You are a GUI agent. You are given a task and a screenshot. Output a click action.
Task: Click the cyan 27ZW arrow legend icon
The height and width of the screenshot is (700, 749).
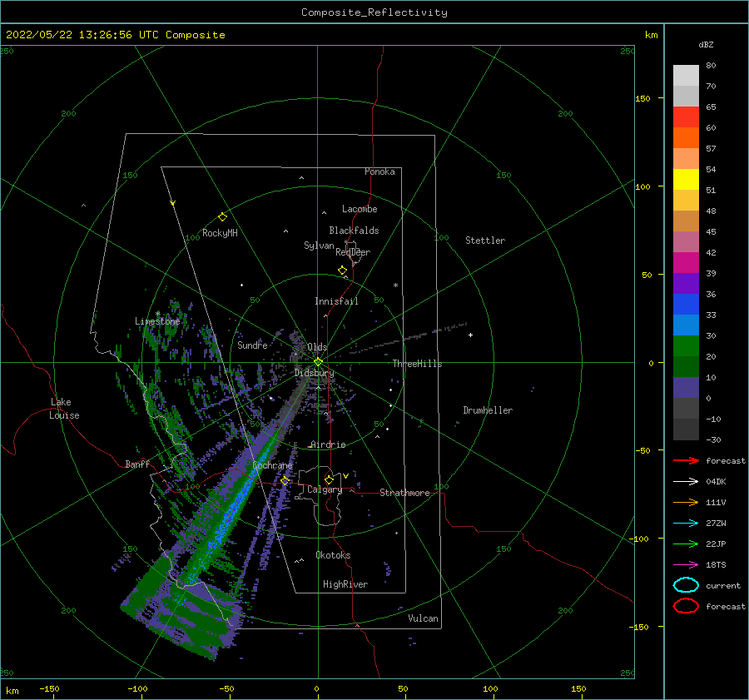pyautogui.click(x=686, y=523)
